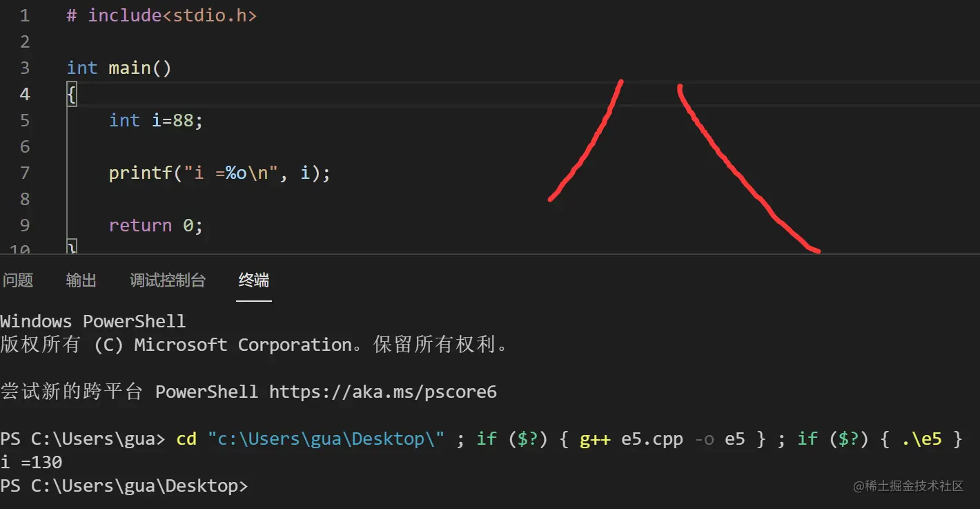
Task: Click the 'return 0;' statement
Action: [156, 225]
